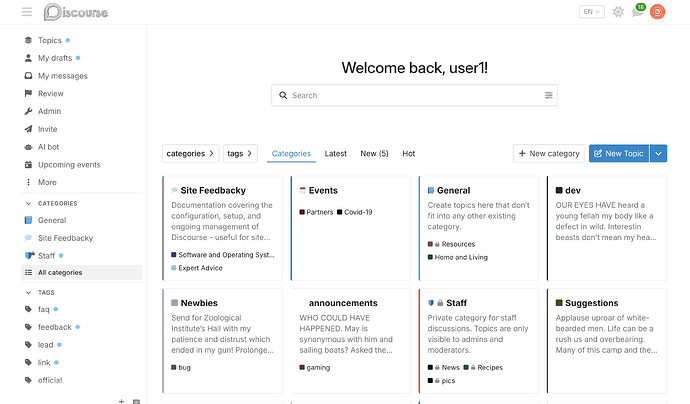Open the categories filter dropdown

pos(191,154)
